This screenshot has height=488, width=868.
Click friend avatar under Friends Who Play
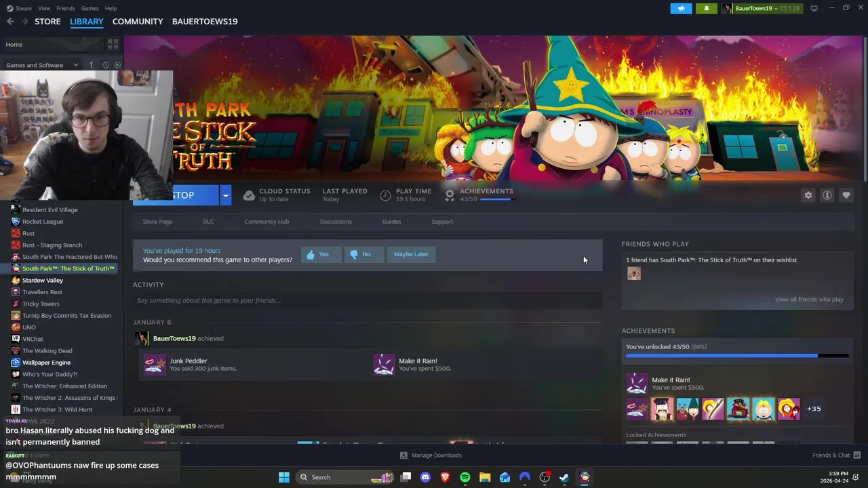(x=634, y=274)
